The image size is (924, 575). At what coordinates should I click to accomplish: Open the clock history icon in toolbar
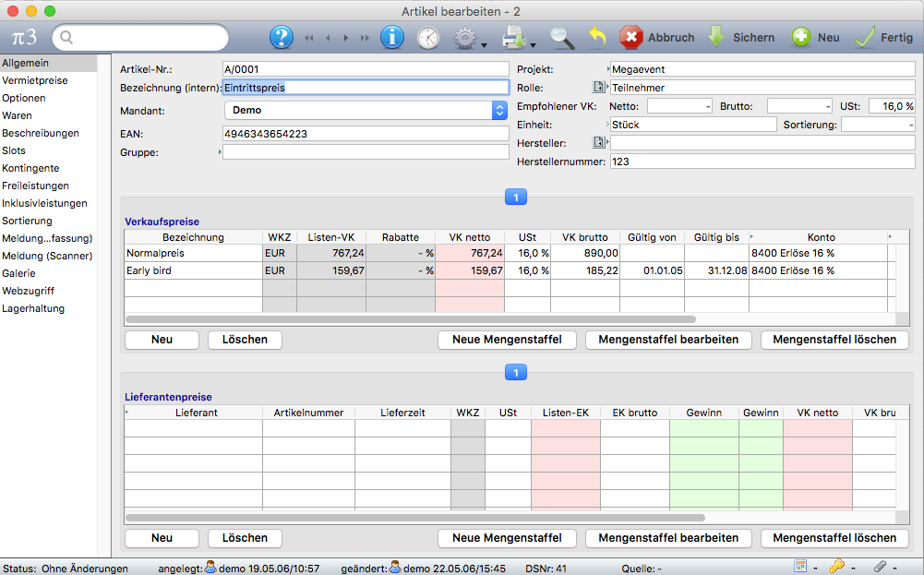(x=427, y=38)
